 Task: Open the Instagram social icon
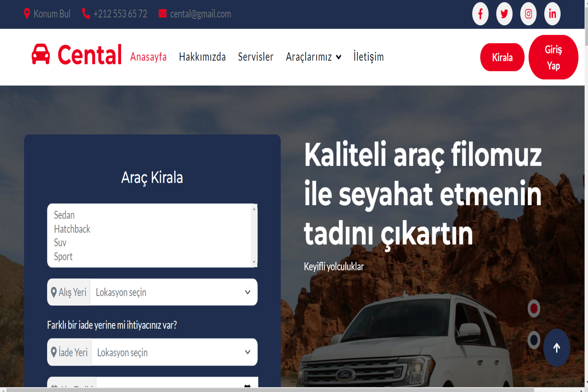click(528, 14)
